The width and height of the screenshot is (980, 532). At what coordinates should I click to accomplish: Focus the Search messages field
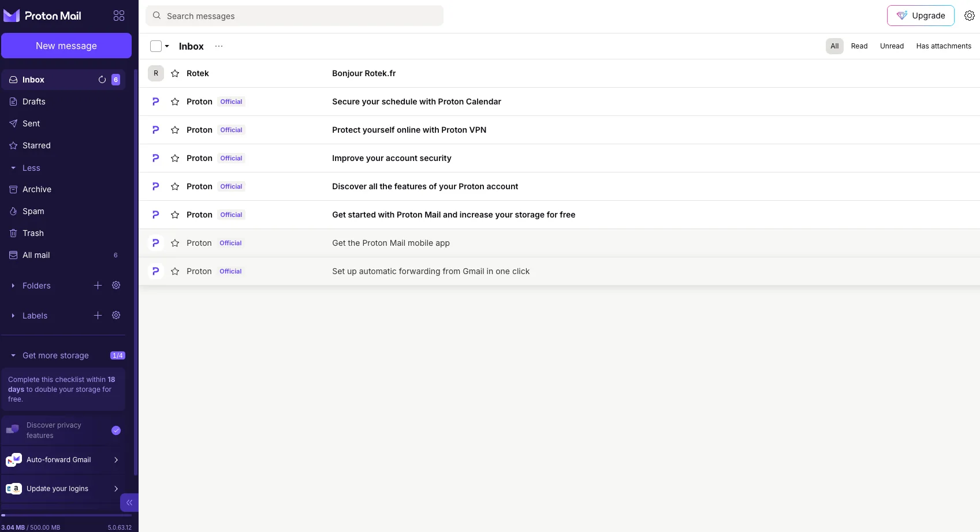coord(295,16)
